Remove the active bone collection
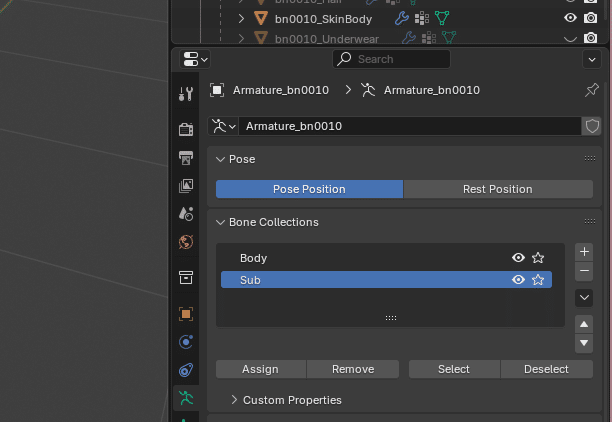612x422 pixels. 584,271
